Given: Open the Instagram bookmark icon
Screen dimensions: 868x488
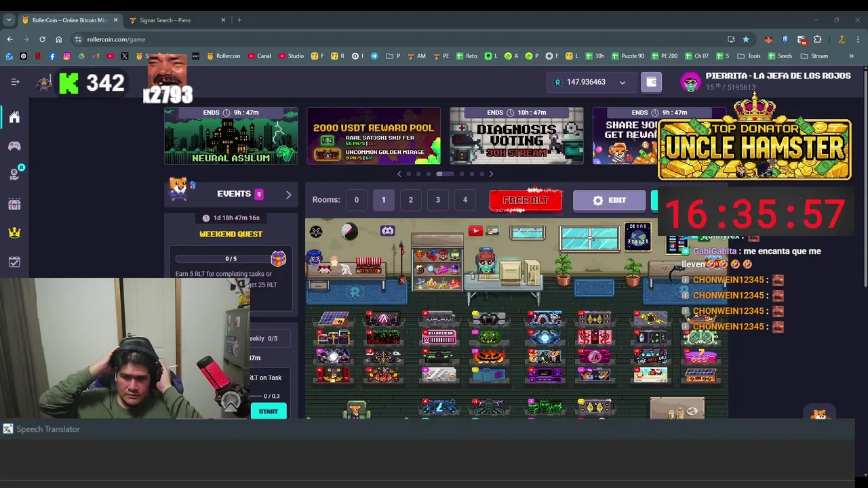Looking at the screenshot, I should (66, 56).
